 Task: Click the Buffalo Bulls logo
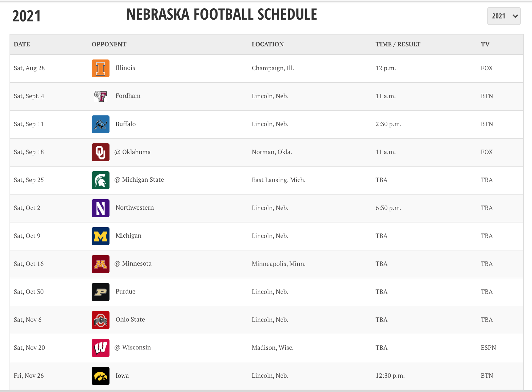click(101, 124)
